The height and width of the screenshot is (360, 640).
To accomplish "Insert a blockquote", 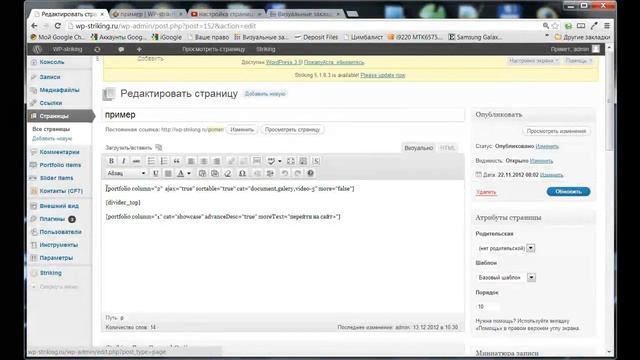I will pyautogui.click(x=176, y=161).
